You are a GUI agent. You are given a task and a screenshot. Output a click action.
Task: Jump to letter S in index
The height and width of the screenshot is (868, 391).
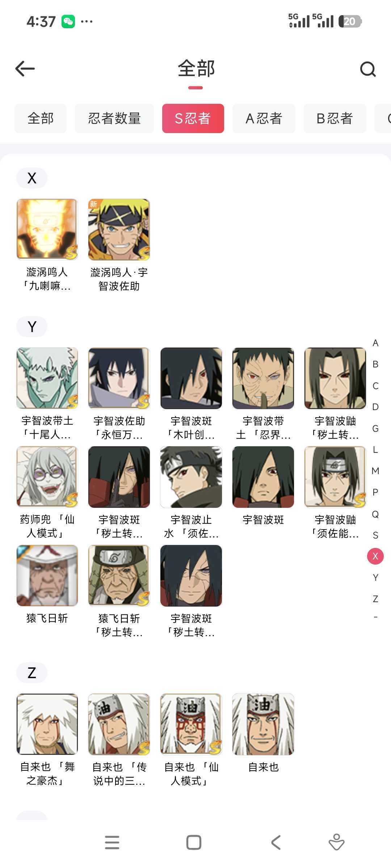click(375, 535)
